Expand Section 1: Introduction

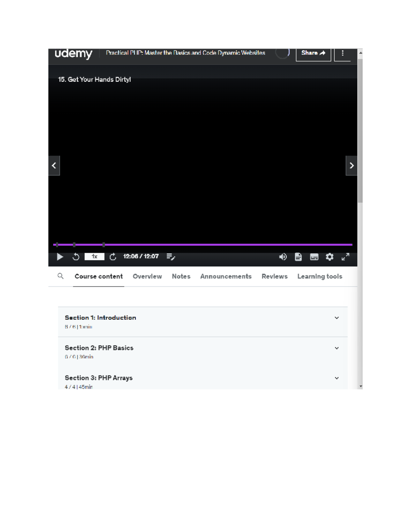point(337,318)
